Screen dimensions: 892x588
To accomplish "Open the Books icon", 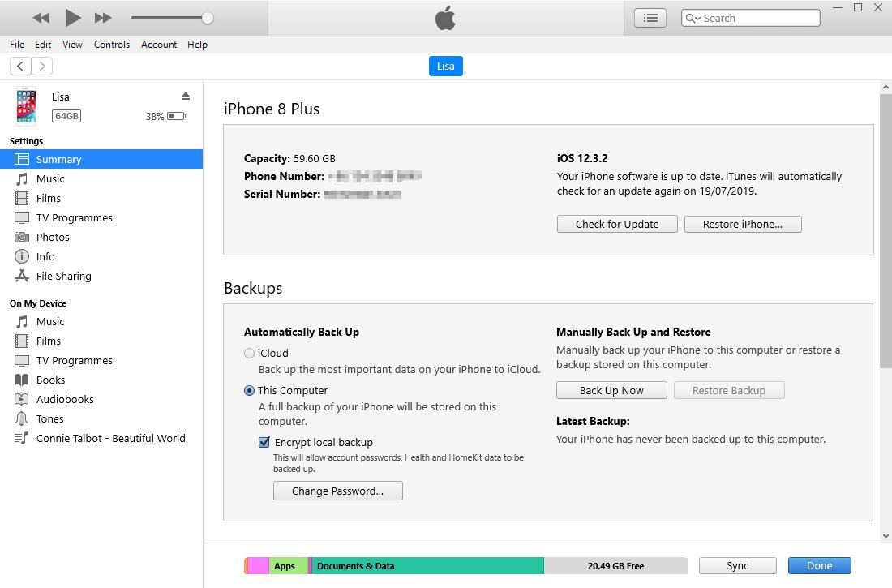I will pos(22,380).
